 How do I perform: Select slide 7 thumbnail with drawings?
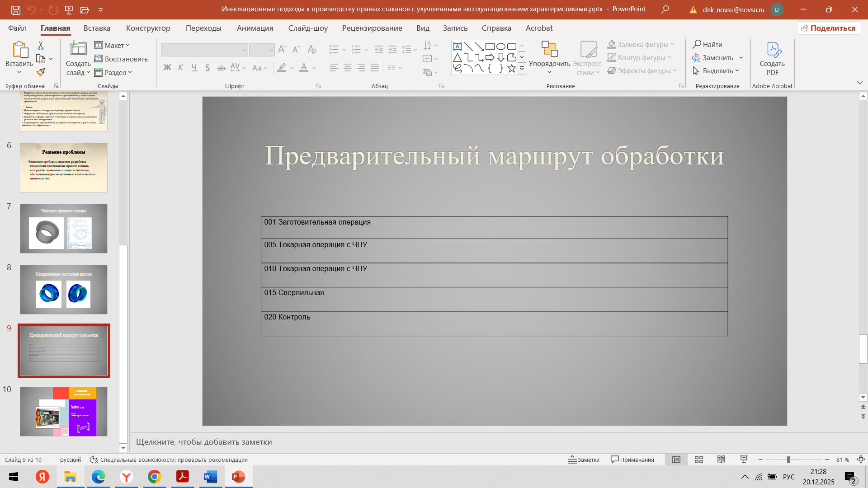click(64, 229)
